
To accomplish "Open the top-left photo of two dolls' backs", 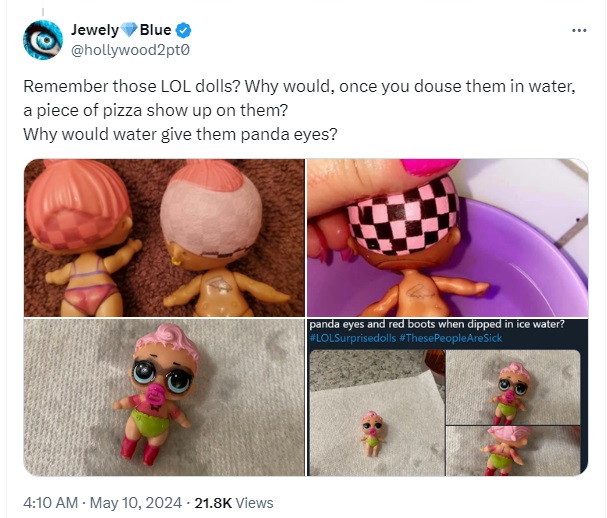I will 164,238.
